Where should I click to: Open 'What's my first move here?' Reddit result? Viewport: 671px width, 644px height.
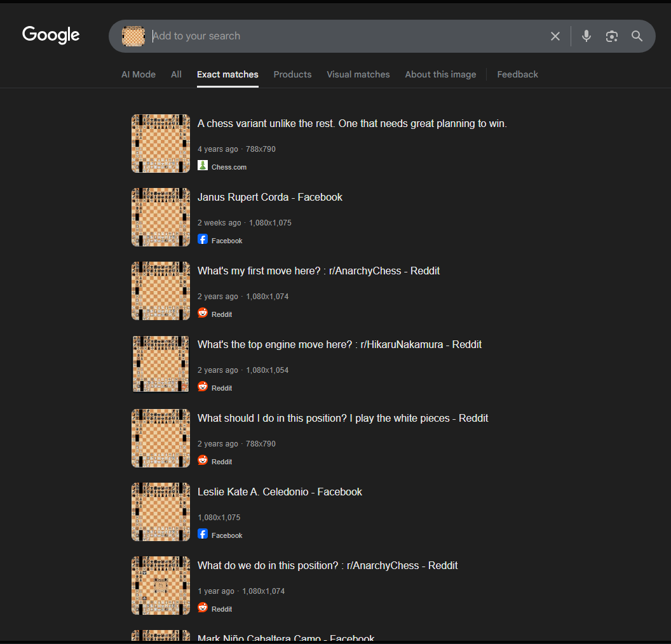click(318, 271)
